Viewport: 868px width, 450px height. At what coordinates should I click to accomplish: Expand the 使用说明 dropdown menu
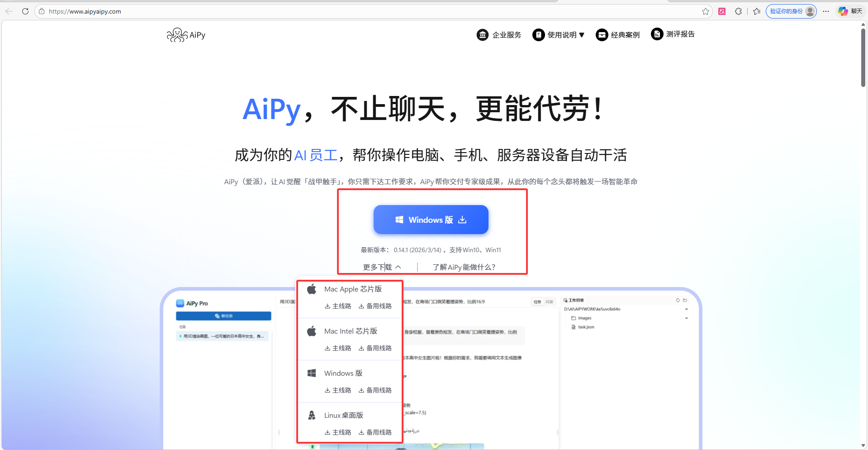[559, 35]
